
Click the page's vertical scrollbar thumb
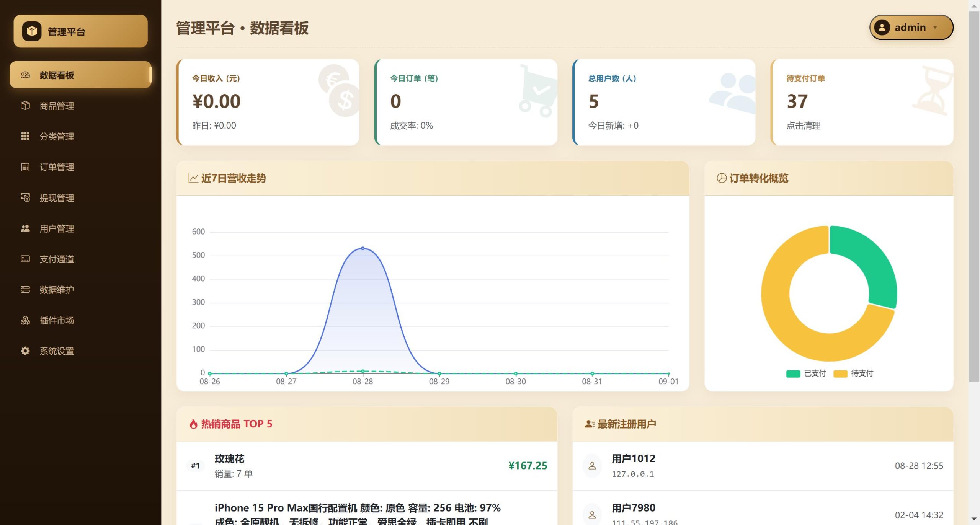[x=974, y=196]
